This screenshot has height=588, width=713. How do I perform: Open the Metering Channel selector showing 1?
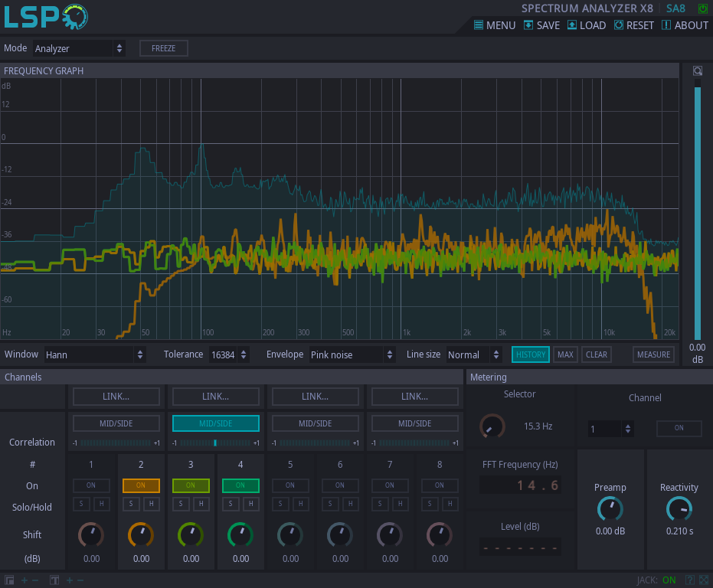[x=610, y=429]
